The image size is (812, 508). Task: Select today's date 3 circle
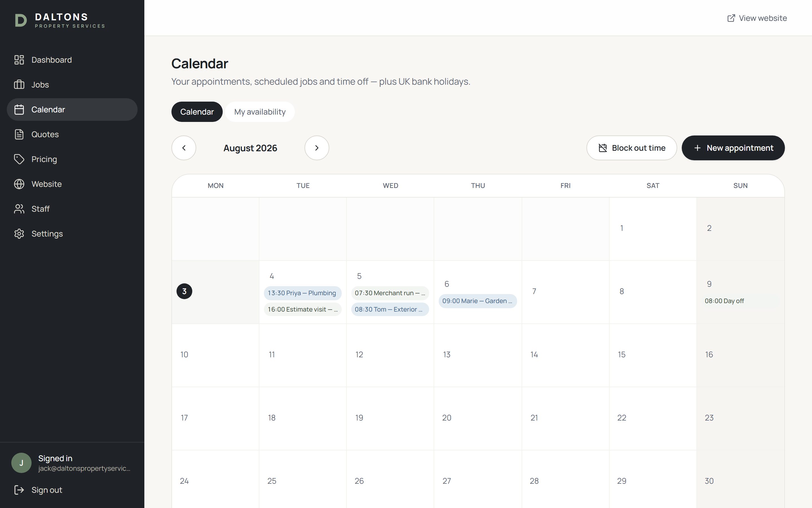click(x=184, y=291)
